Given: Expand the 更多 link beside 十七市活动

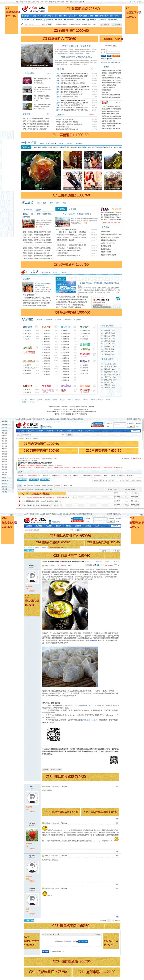Looking at the screenshot, I should point(48,73).
